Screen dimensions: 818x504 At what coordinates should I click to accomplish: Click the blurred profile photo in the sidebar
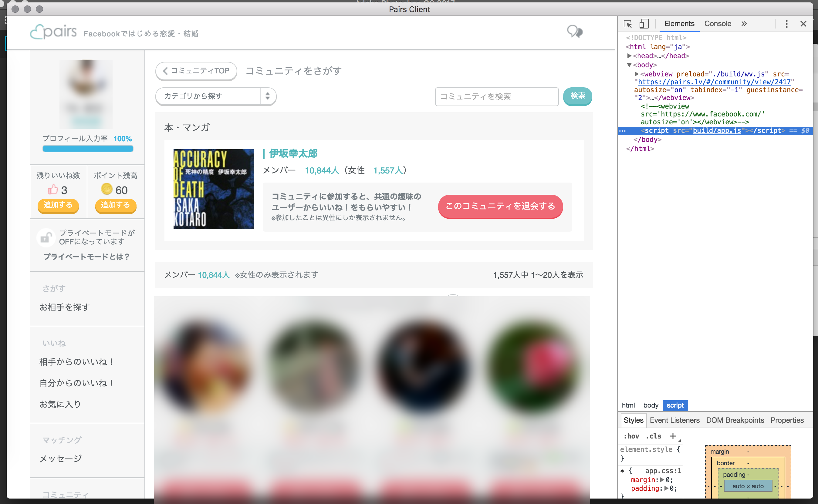(86, 94)
